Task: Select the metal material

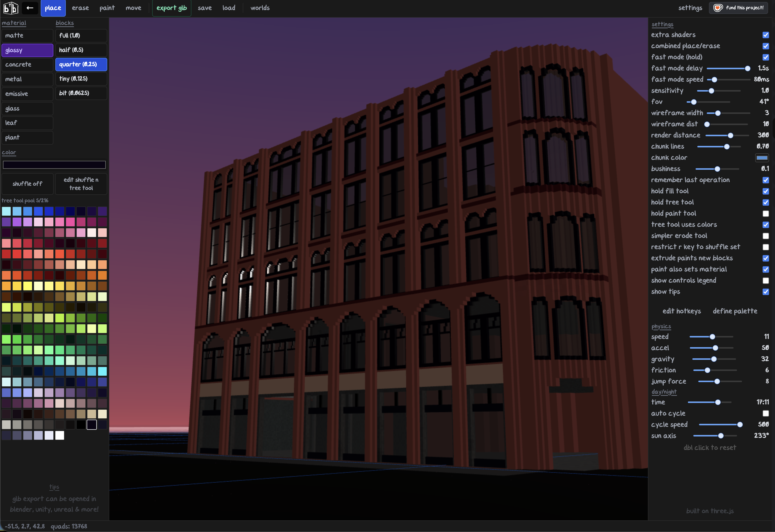Action: coord(27,79)
